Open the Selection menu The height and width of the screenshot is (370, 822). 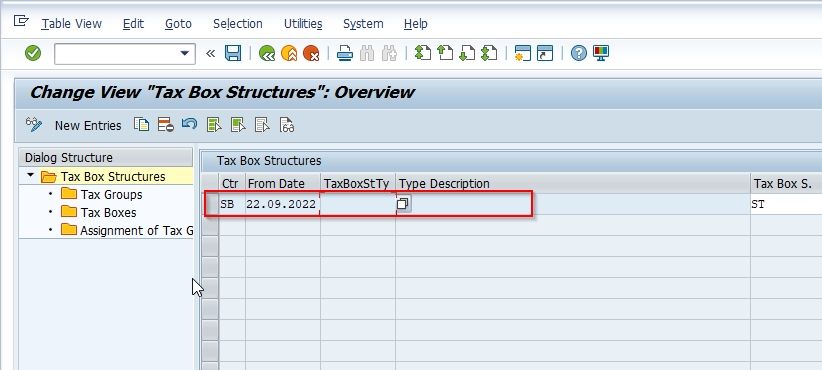click(x=237, y=24)
